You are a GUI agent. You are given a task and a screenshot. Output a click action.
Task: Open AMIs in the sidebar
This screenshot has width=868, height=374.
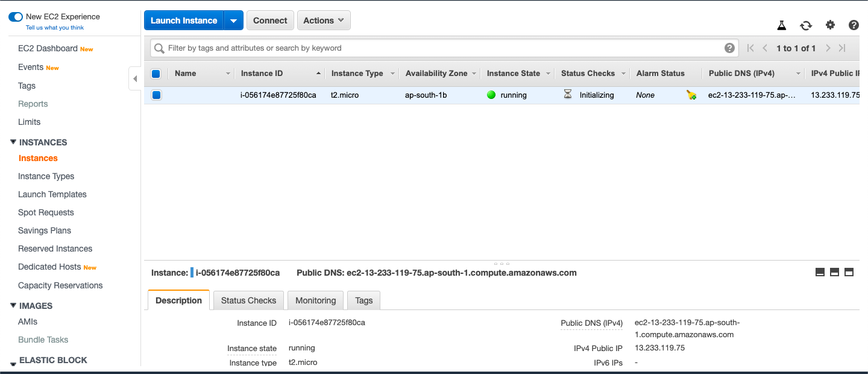pyautogui.click(x=28, y=322)
